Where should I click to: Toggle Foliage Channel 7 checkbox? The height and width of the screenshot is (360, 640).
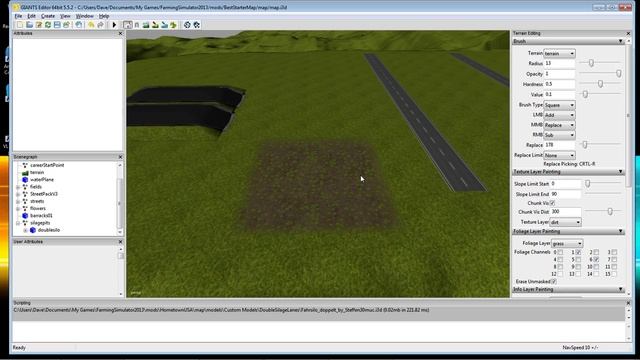[x=614, y=260]
